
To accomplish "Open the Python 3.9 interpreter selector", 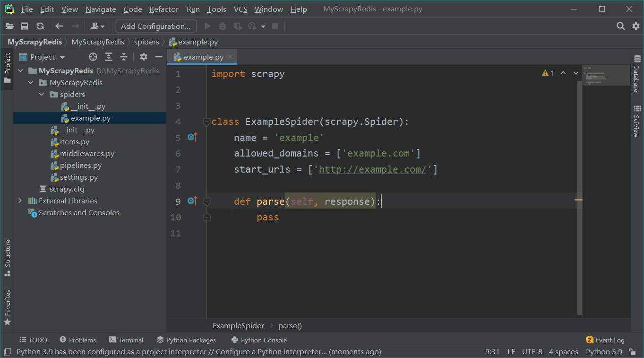I will pos(604,351).
